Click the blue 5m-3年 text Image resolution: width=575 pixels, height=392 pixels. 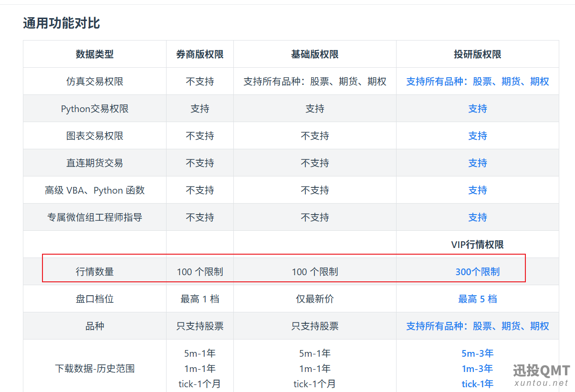[x=477, y=353]
